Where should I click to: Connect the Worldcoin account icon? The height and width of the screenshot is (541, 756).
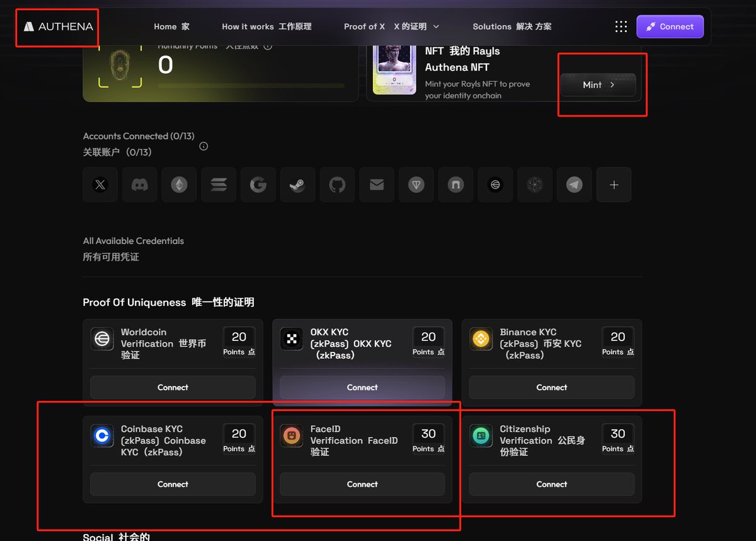(x=495, y=185)
